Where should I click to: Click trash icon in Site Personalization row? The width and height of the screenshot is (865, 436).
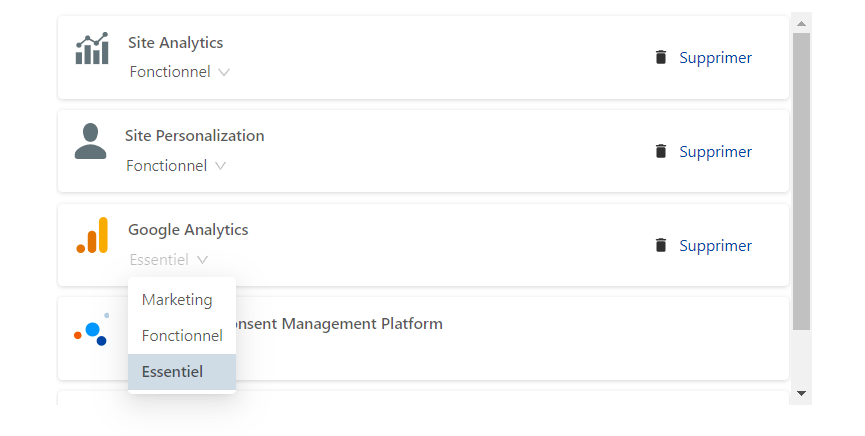[x=661, y=151]
